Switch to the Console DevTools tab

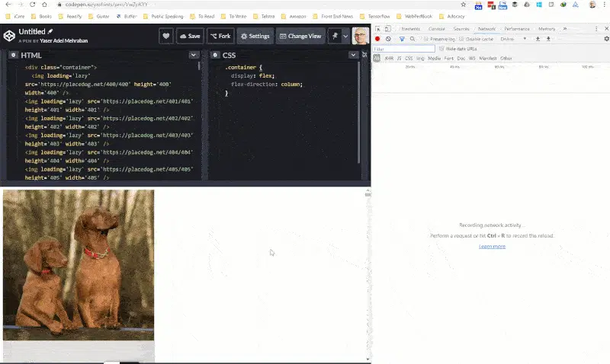click(x=436, y=29)
